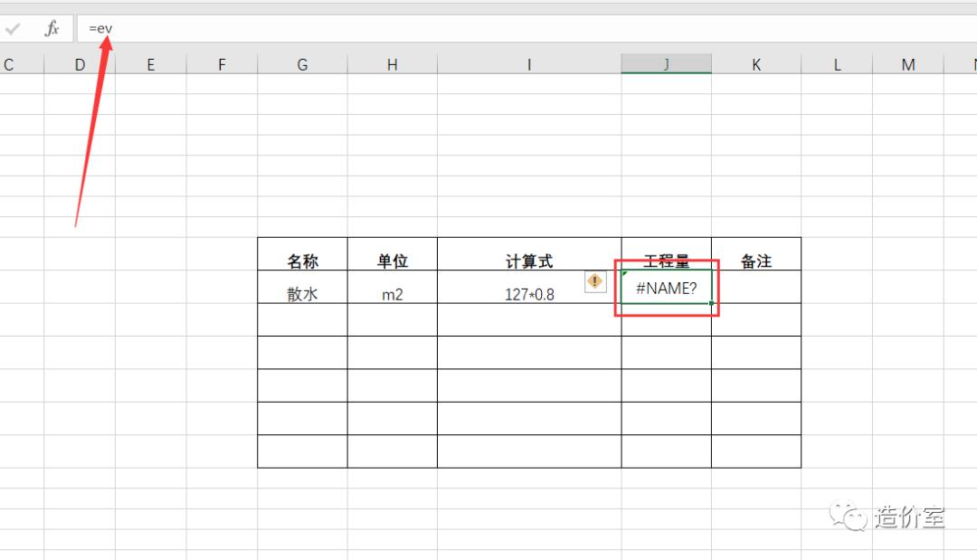Click the 备注 header cell
The image size is (977, 560).
pyautogui.click(x=756, y=260)
